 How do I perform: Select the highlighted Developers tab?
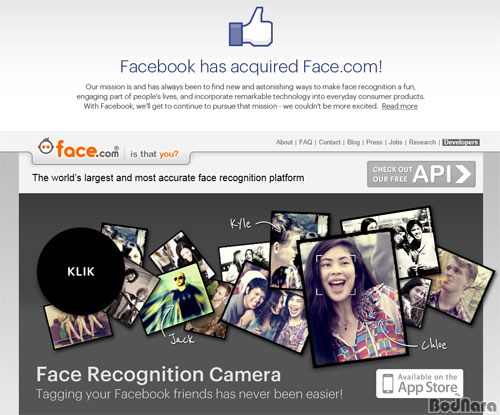coord(461,142)
